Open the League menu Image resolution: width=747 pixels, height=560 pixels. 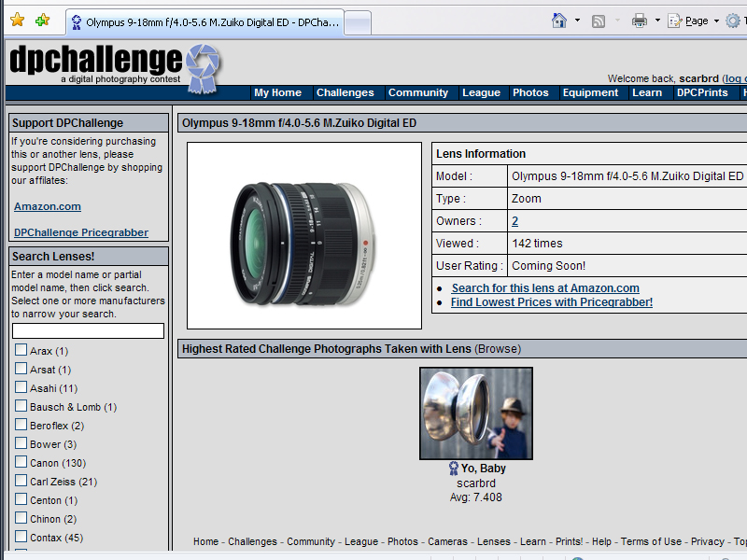pyautogui.click(x=481, y=92)
